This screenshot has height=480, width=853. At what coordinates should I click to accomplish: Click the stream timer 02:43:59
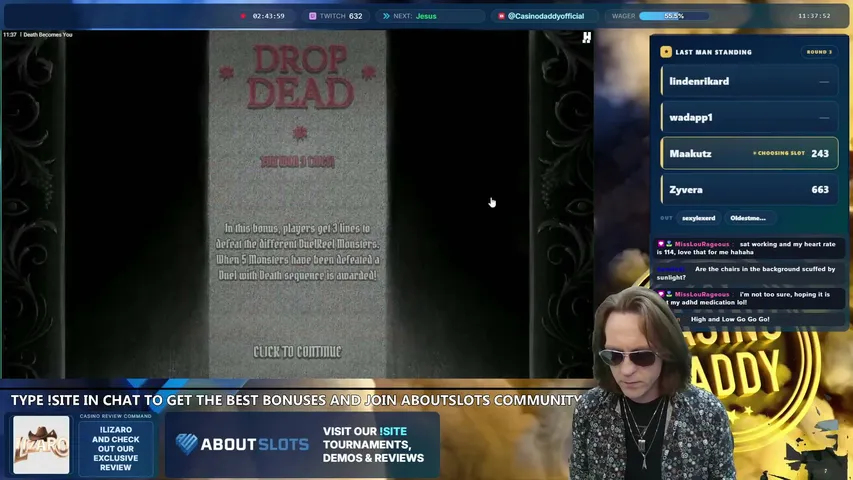(x=269, y=16)
